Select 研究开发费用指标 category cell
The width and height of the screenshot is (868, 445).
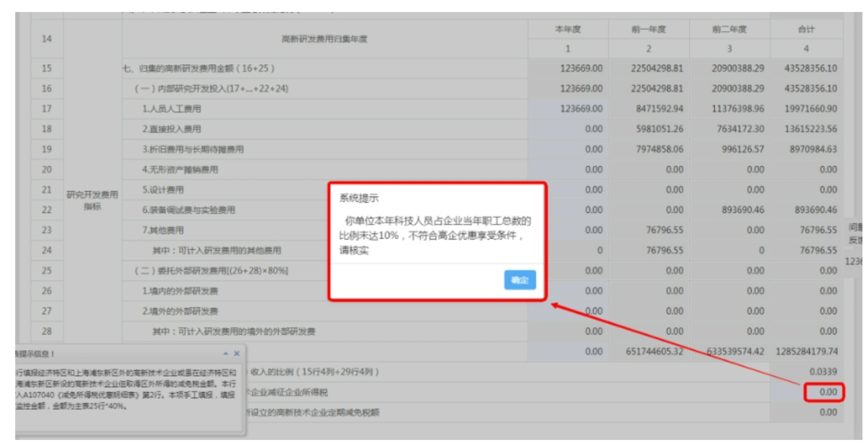point(92,200)
